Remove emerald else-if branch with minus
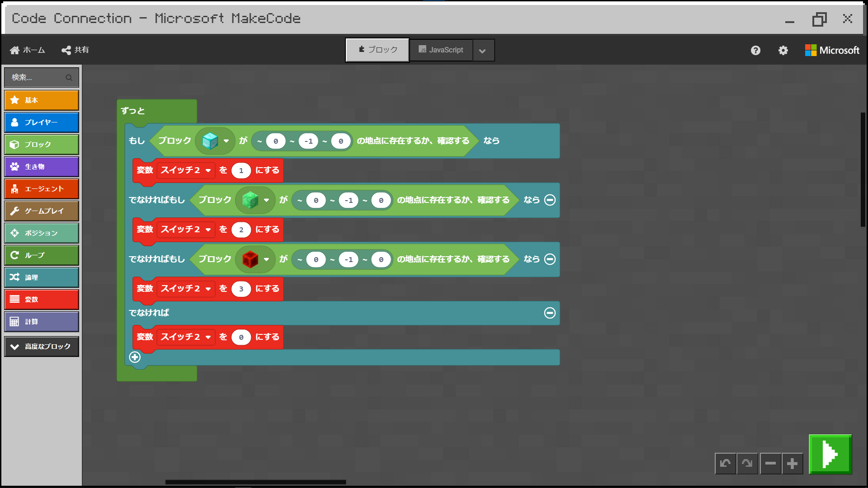 click(550, 200)
